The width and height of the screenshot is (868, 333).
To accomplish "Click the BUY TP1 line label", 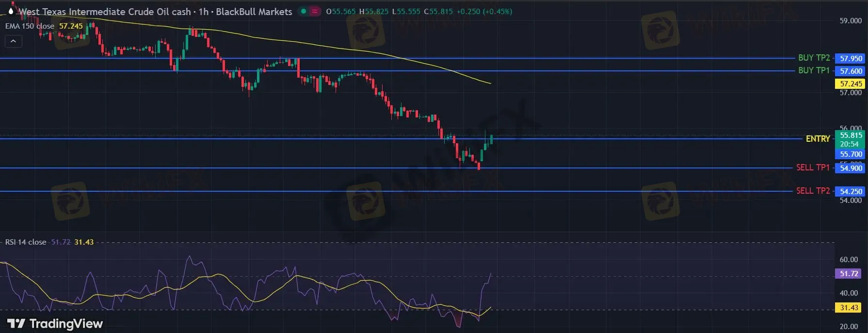I will pyautogui.click(x=814, y=70).
